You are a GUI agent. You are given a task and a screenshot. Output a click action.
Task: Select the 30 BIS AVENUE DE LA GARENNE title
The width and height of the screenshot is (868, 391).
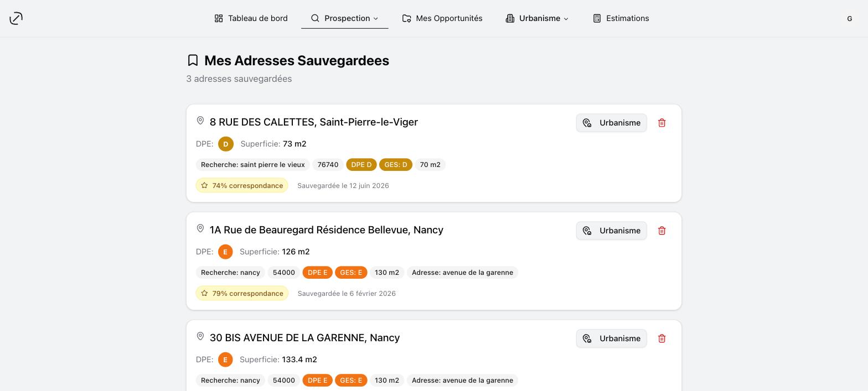click(x=304, y=338)
